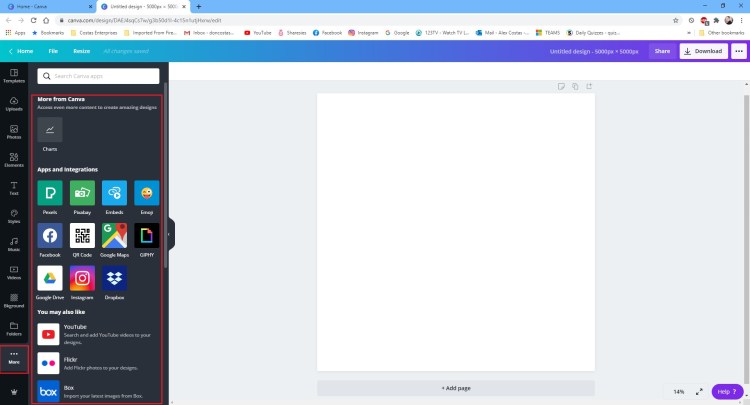The width and height of the screenshot is (750, 405).
Task: Open the QR Code generator app
Action: (82, 235)
